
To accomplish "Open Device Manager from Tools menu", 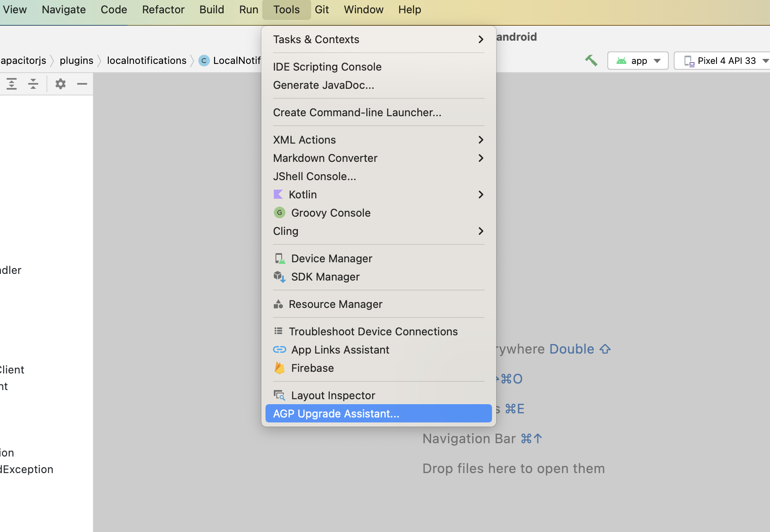I will click(331, 259).
